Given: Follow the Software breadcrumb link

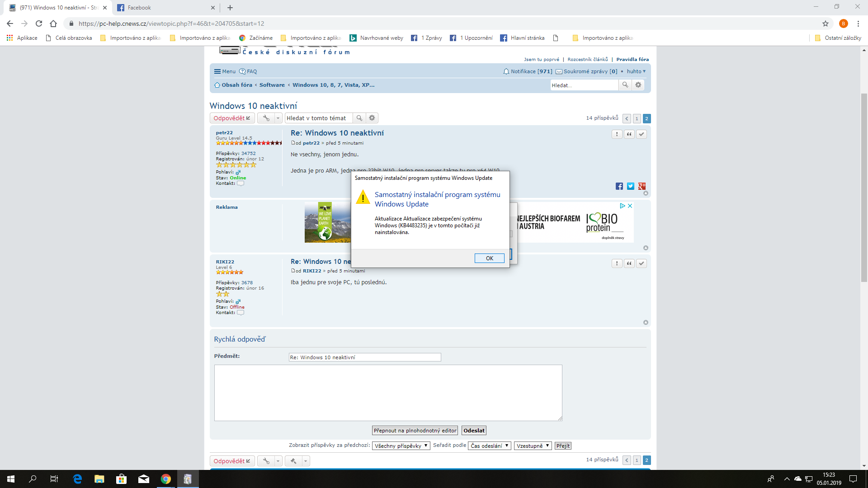Looking at the screenshot, I should pos(272,85).
